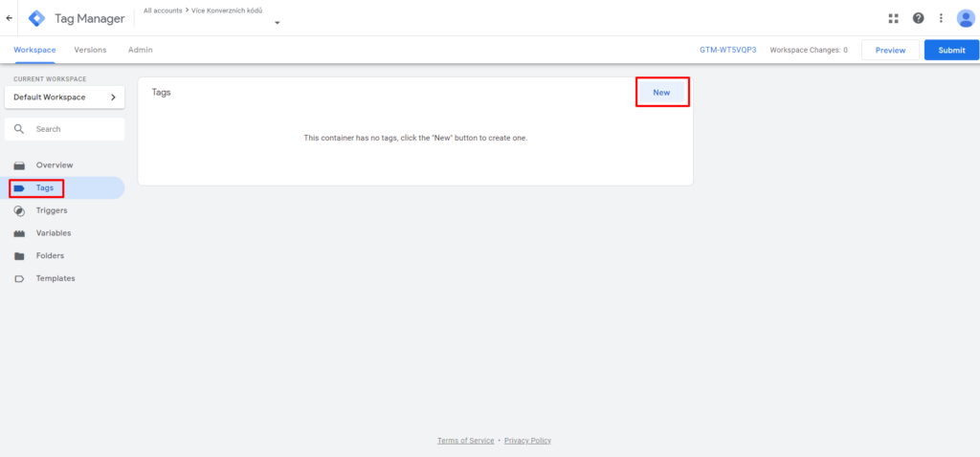Screen dimensions: 980x457
Task: Click the search magnifier icon
Action: [x=19, y=129]
